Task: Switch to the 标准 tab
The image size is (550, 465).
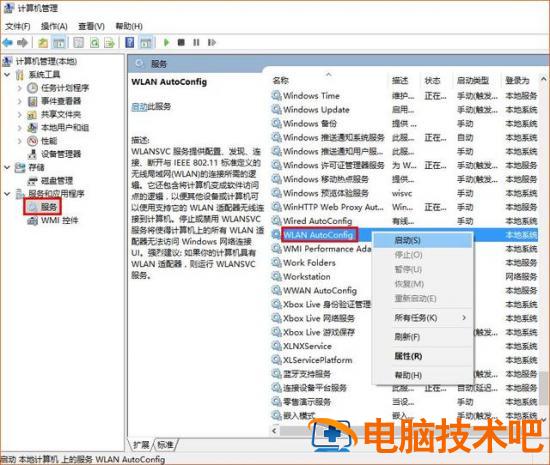Action: (x=166, y=445)
